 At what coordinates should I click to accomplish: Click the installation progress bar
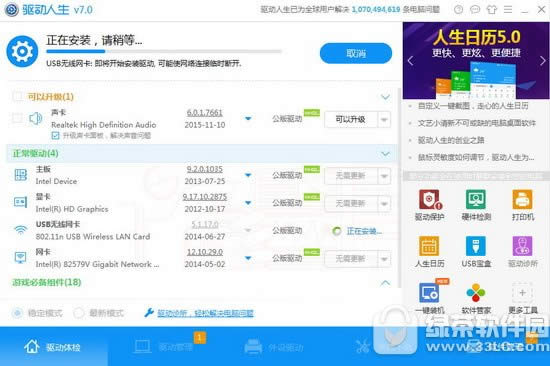point(164,51)
